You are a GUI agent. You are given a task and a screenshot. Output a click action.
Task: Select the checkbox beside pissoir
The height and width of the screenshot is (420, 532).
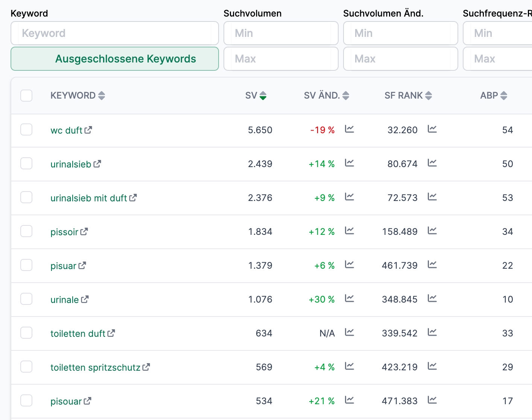click(x=26, y=231)
